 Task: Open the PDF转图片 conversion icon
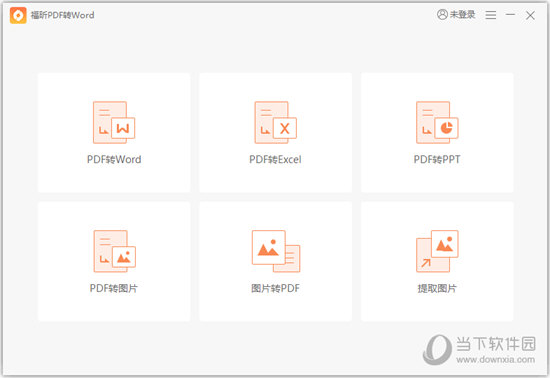[x=114, y=251]
